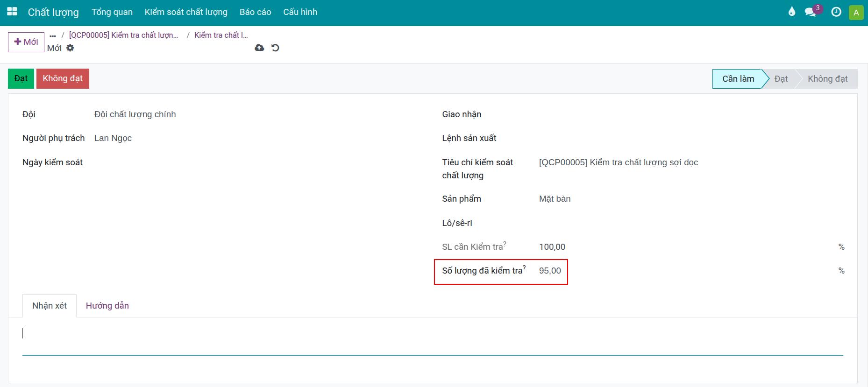The width and height of the screenshot is (868, 387).
Task: Open the Giao nhận field dropdown
Action: 691,114
